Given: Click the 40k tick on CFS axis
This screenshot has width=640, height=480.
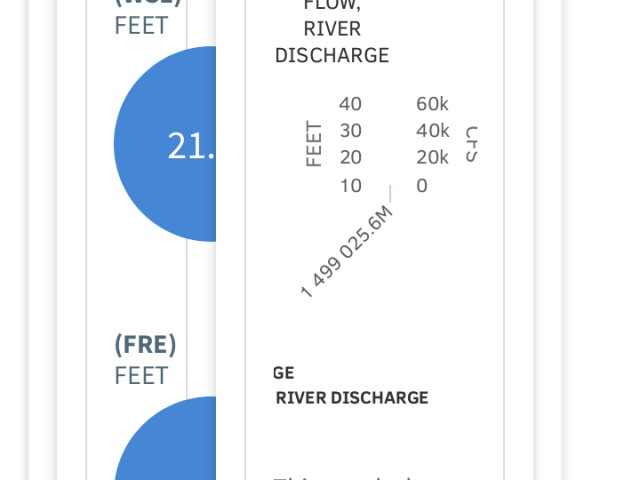Looking at the screenshot, I should 433,131.
